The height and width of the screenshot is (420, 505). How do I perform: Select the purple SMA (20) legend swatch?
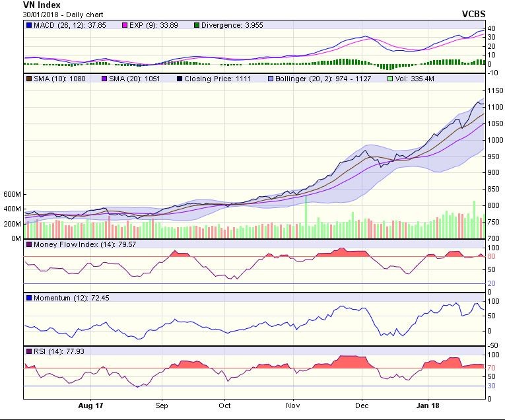click(x=103, y=79)
